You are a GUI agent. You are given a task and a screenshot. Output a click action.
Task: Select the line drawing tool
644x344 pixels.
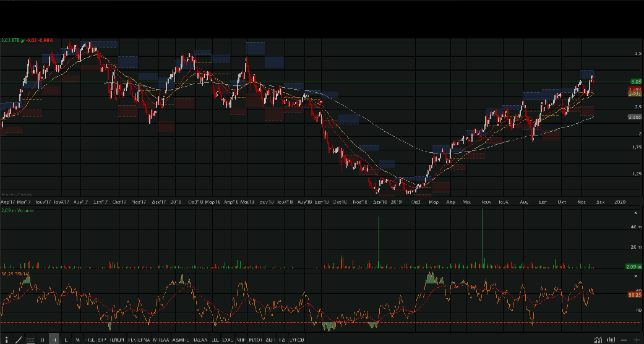18,340
